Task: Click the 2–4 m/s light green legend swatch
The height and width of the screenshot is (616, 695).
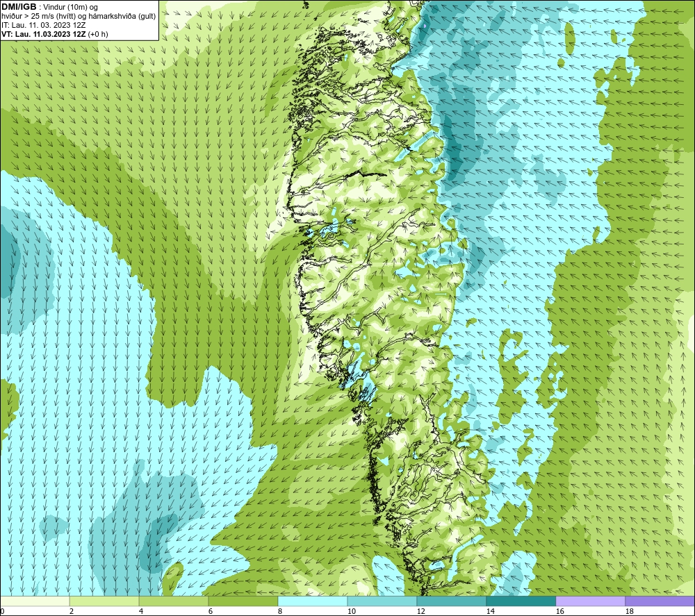Action: pyautogui.click(x=104, y=601)
